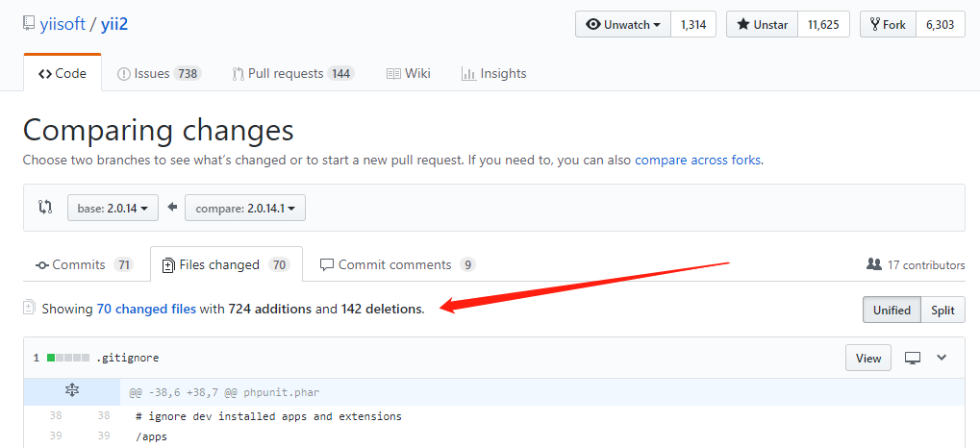Viewport: 980px width, 448px height.
Task: Open the base: 2.0.14 branch dropdown
Action: coord(113,208)
